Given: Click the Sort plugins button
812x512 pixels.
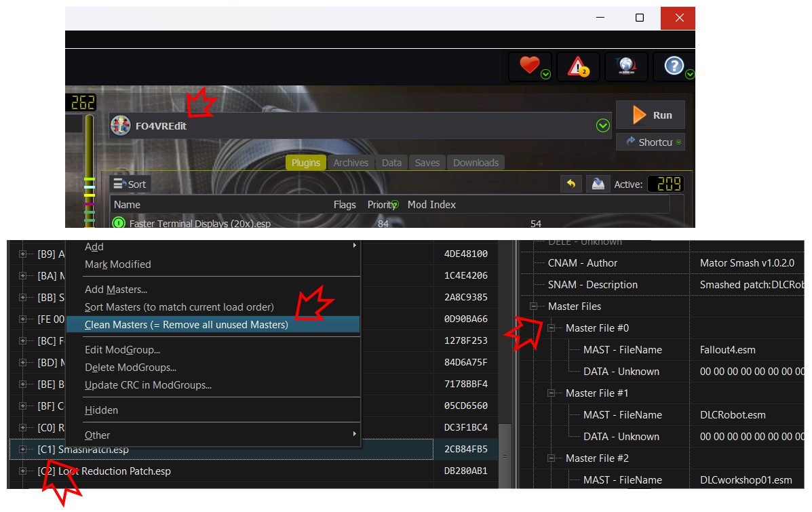Looking at the screenshot, I should (x=130, y=184).
